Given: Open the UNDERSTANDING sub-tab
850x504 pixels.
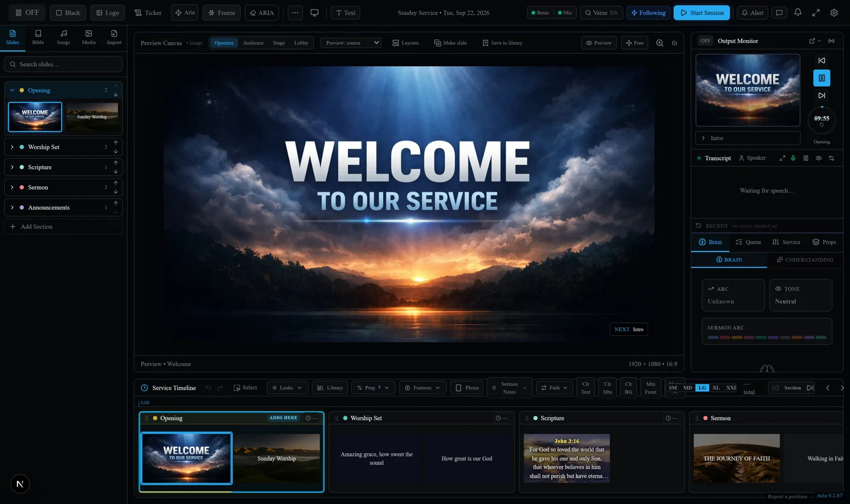Looking at the screenshot, I should (x=805, y=260).
